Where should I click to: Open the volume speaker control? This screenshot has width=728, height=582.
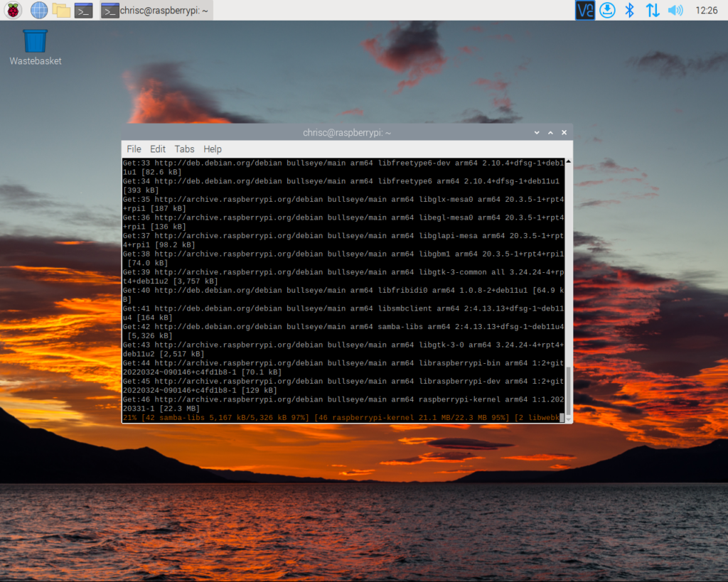(675, 10)
